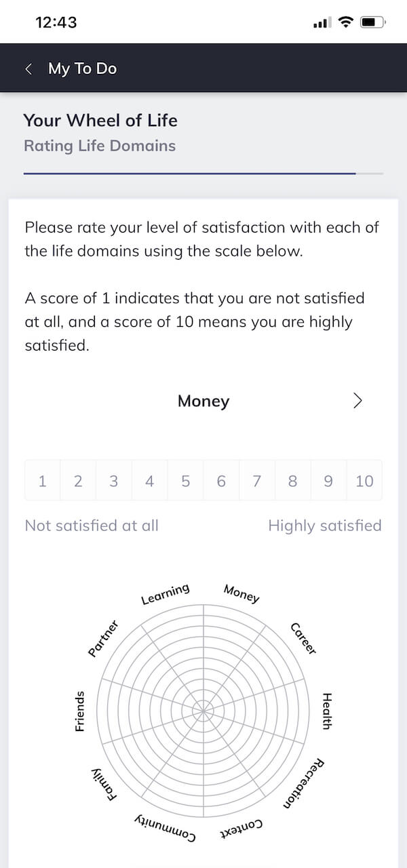Tap the cellular signal bars
This screenshot has height=868, width=407.
pos(322,23)
